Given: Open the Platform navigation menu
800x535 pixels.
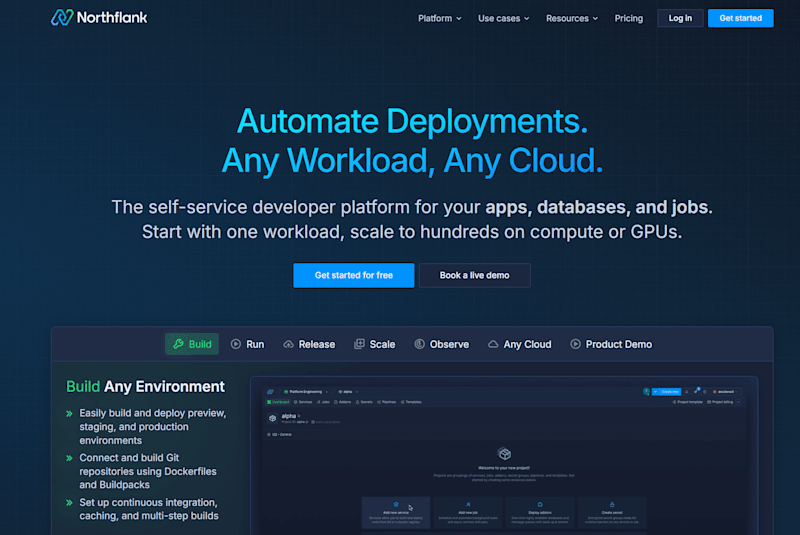Looking at the screenshot, I should [440, 18].
